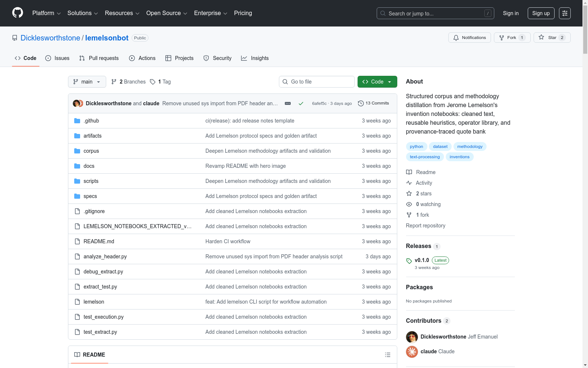The height and width of the screenshot is (368, 588).
Task: Click the artifacts folder icon
Action: (77, 136)
